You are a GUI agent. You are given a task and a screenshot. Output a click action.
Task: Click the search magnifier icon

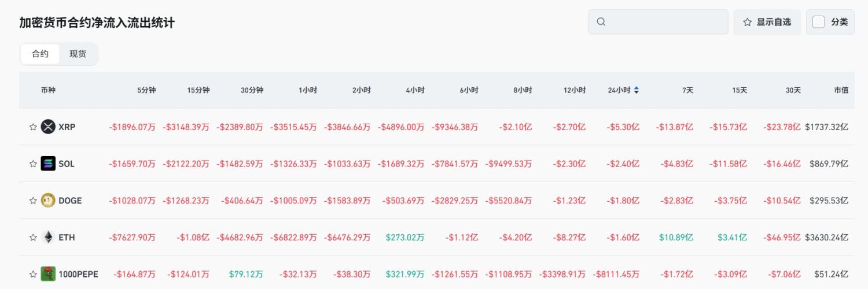pyautogui.click(x=601, y=22)
